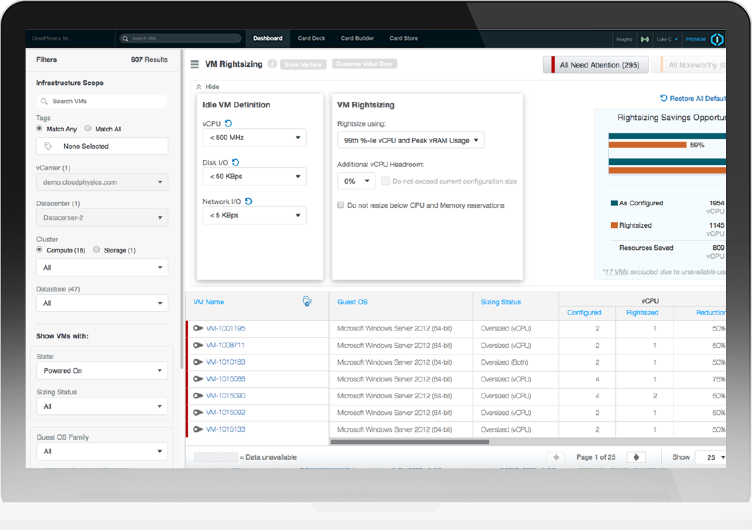Image resolution: width=752 pixels, height=531 pixels.
Task: Reset the Network I/O threshold icon
Action: pos(248,201)
